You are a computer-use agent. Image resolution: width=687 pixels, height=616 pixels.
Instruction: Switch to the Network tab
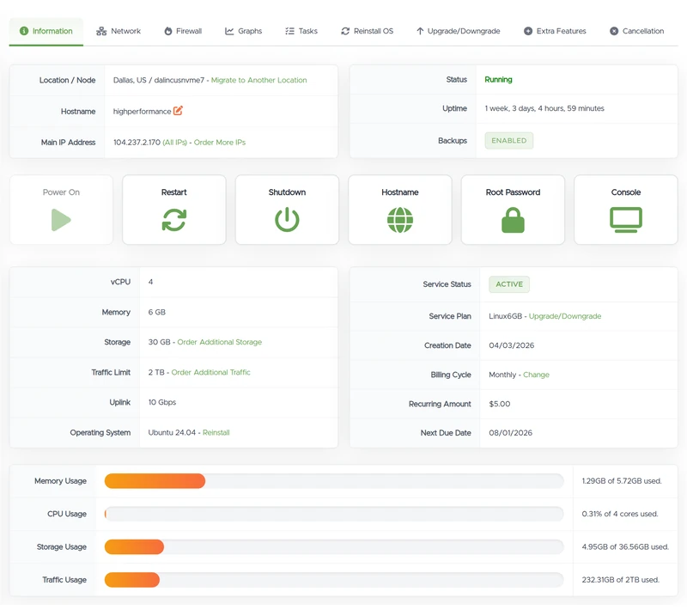(x=119, y=31)
